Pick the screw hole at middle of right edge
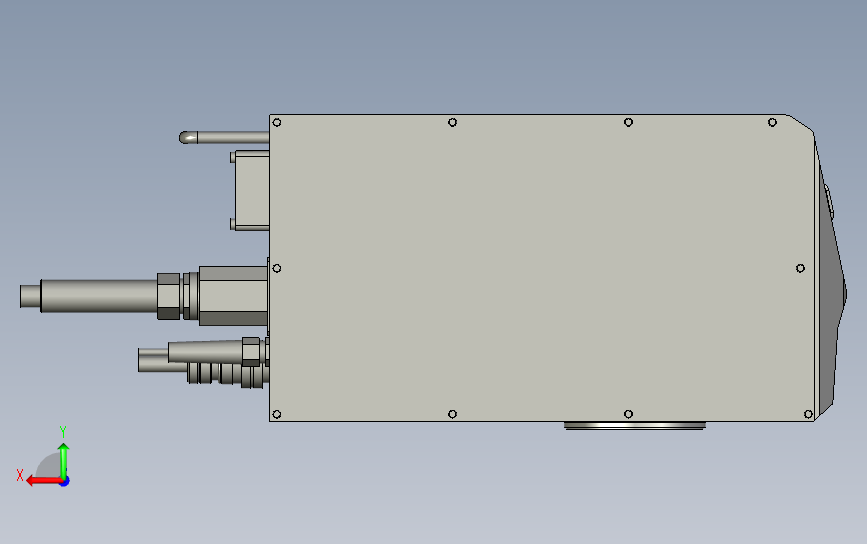Image resolution: width=867 pixels, height=544 pixels. (800, 268)
